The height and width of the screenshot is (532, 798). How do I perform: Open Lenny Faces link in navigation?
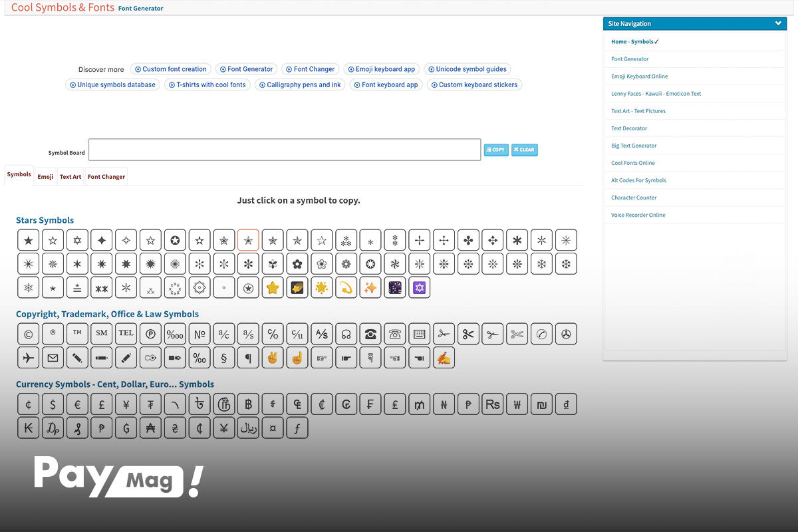(656, 94)
